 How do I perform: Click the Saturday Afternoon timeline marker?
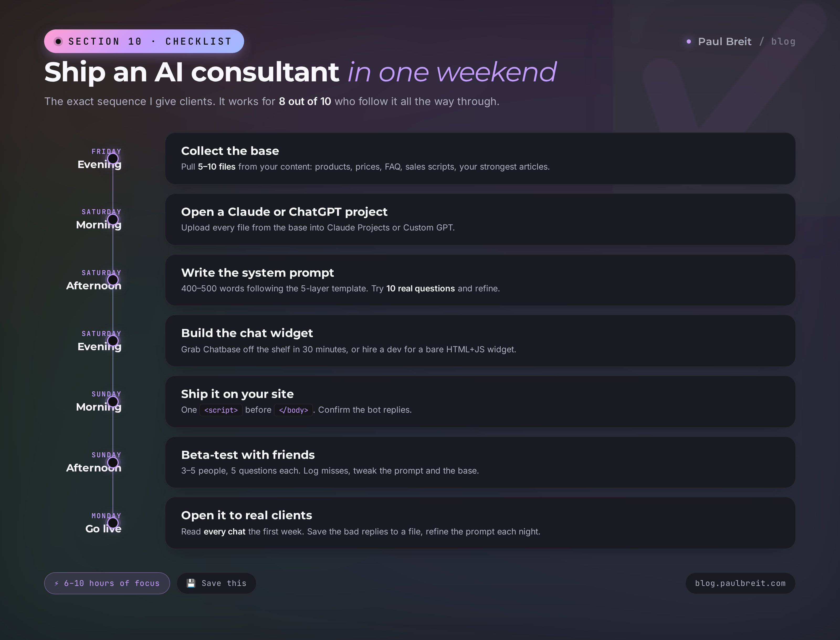click(x=113, y=280)
